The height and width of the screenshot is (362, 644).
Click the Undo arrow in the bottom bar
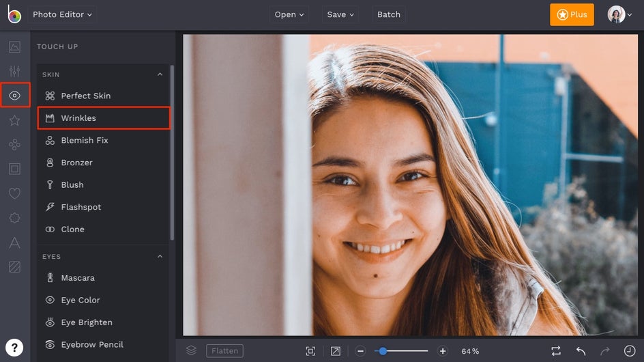(x=581, y=351)
